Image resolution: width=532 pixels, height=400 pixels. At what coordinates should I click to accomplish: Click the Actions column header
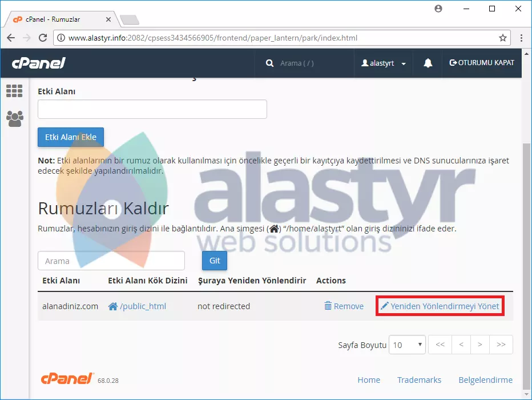click(x=331, y=281)
